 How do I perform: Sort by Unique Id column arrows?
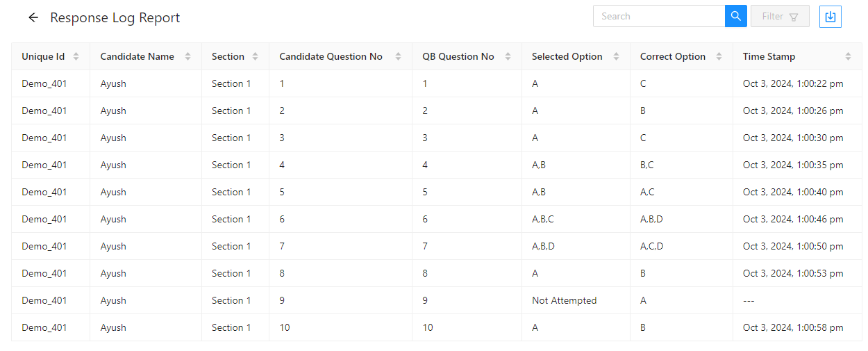tap(76, 56)
